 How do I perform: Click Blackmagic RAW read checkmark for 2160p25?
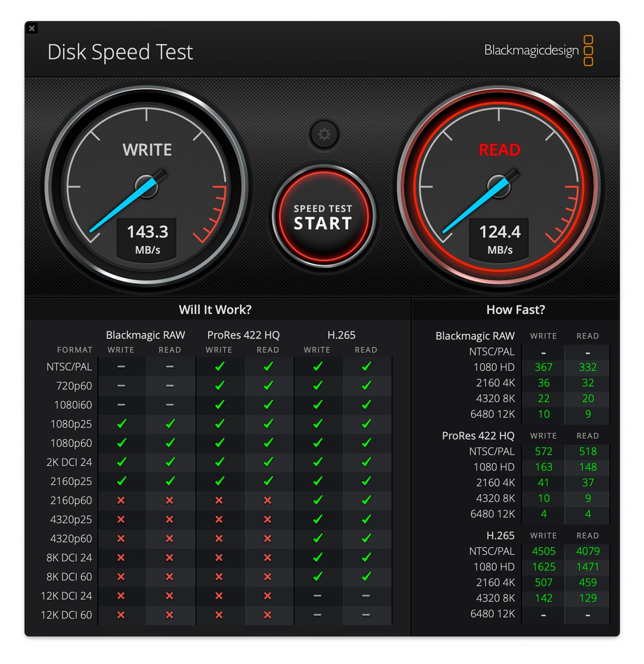(x=170, y=481)
